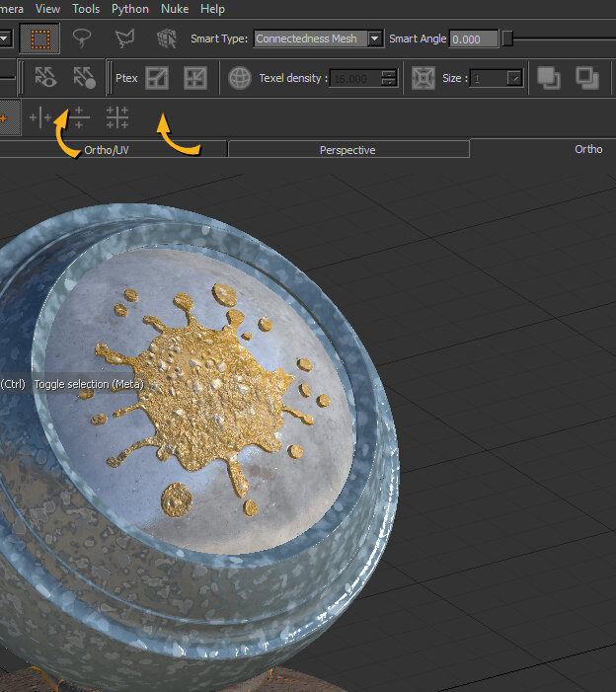The image size is (616, 692).
Task: Toggle the second Ptex grid icon
Action: [195, 78]
